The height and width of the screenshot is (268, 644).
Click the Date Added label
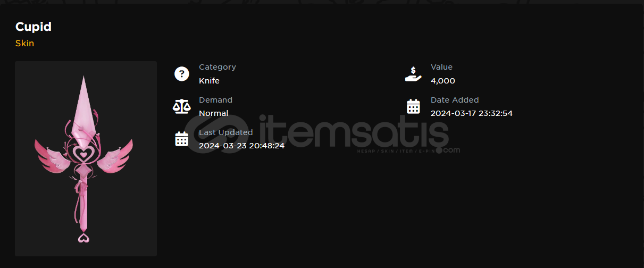pyautogui.click(x=455, y=99)
